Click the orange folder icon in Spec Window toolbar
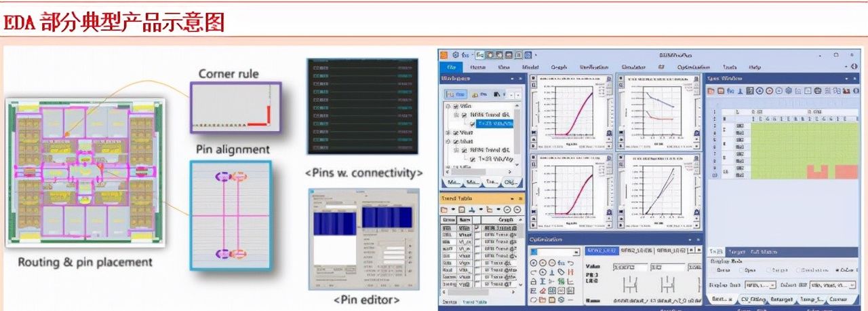The width and height of the screenshot is (868, 311). tap(711, 90)
